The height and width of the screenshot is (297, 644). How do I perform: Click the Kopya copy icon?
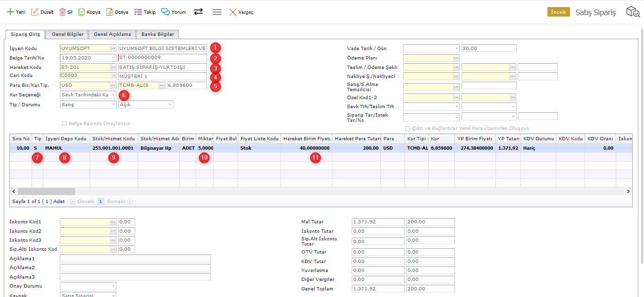(82, 12)
